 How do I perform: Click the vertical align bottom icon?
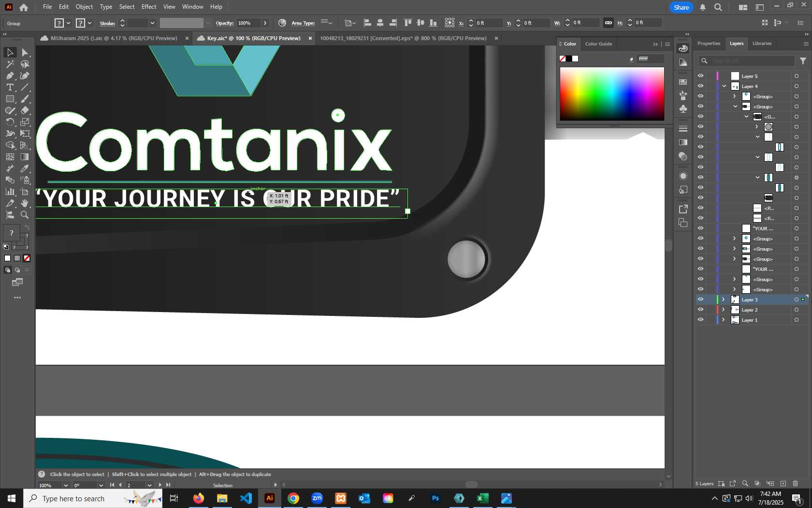pos(434,23)
